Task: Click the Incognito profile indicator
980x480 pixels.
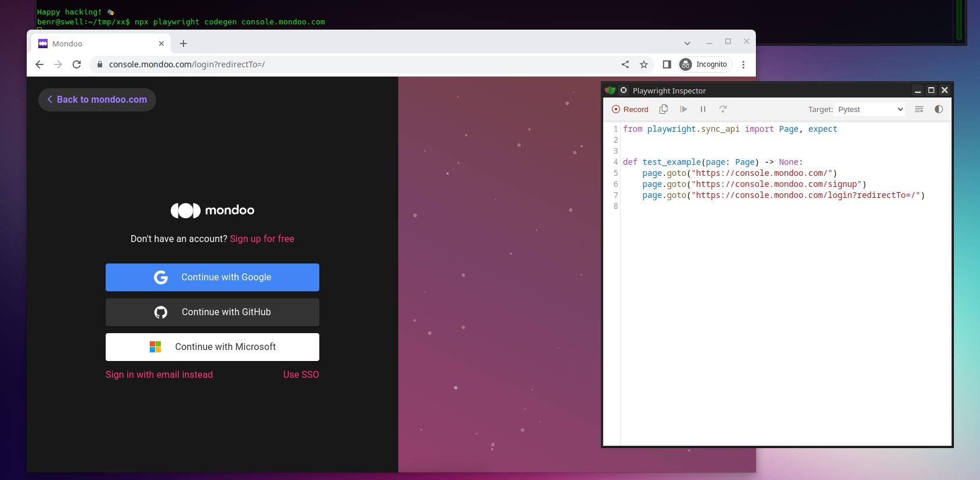Action: 705,64
